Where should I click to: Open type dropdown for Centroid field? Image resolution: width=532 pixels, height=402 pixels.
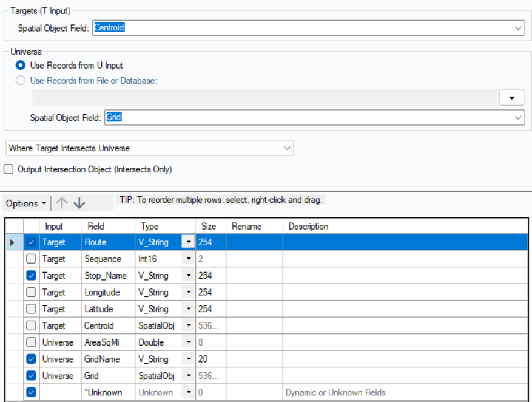(188, 325)
